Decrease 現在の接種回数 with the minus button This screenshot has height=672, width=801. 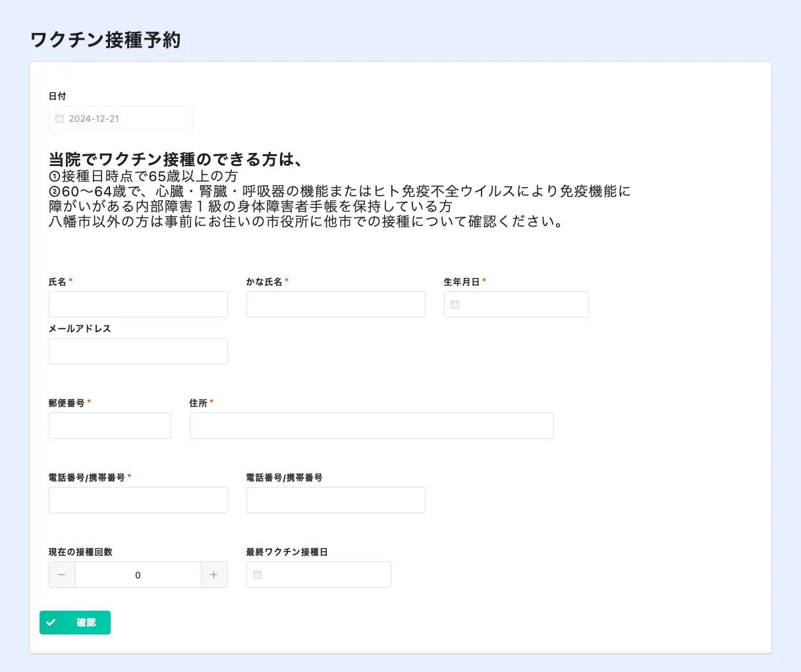(62, 574)
